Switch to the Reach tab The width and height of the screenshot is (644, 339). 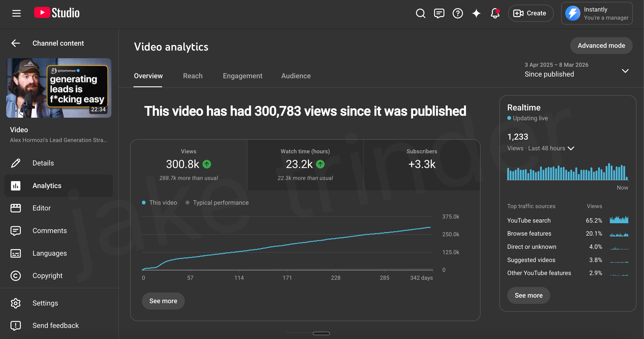tap(193, 76)
